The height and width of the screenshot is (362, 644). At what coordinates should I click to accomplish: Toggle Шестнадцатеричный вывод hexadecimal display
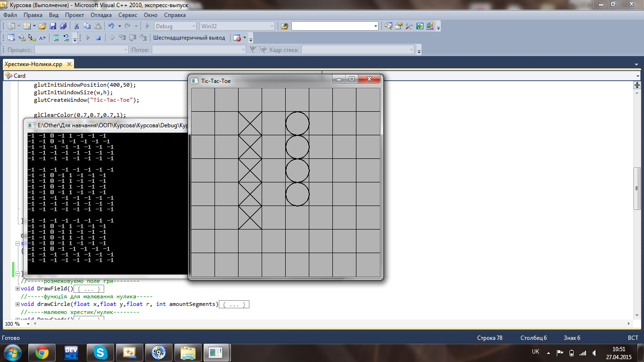tap(189, 38)
